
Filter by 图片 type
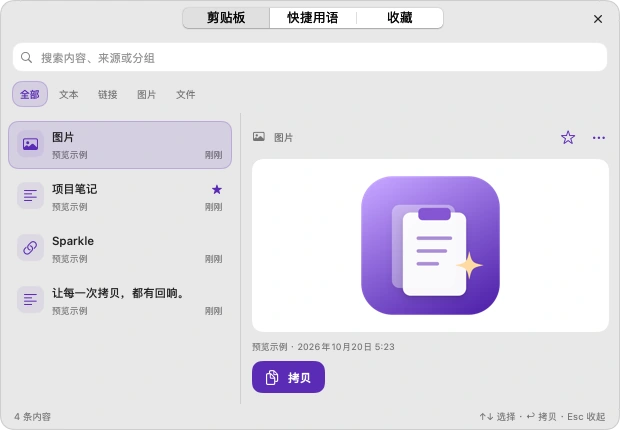(x=147, y=95)
